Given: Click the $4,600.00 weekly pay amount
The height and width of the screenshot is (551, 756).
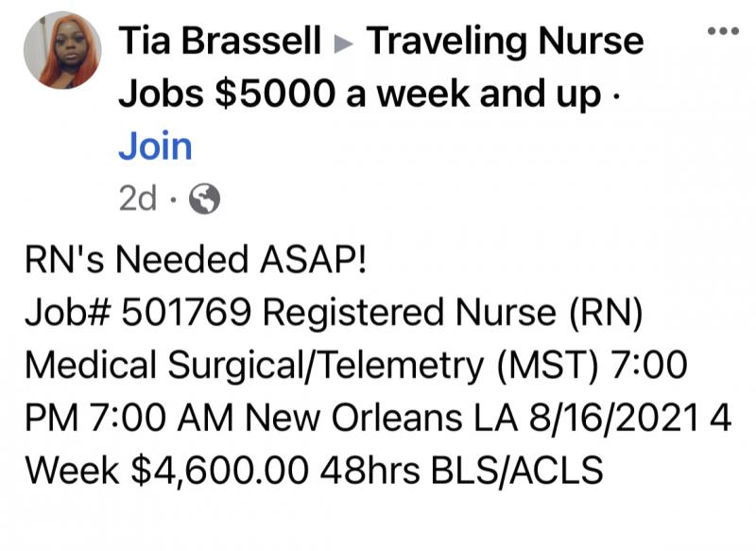Looking at the screenshot, I should (219, 471).
